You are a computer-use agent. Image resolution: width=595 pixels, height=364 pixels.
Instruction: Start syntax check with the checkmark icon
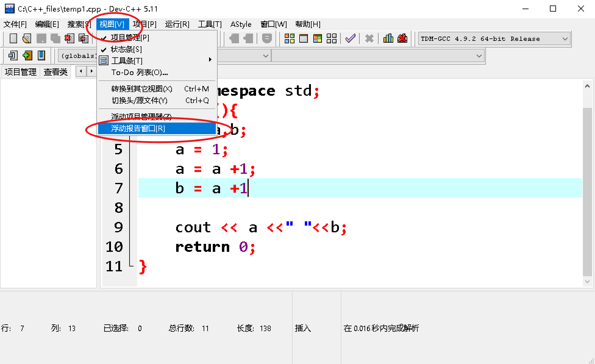[351, 38]
